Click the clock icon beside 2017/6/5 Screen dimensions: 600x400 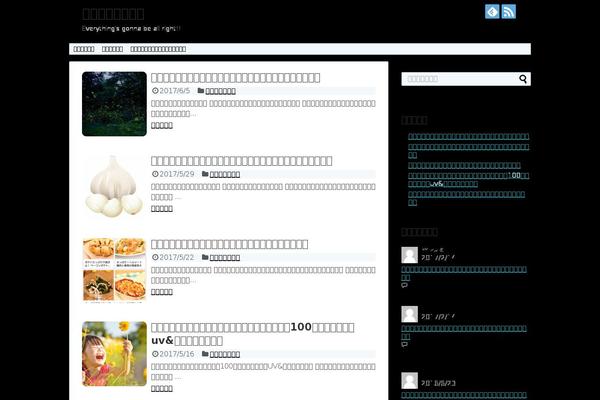[155, 91]
